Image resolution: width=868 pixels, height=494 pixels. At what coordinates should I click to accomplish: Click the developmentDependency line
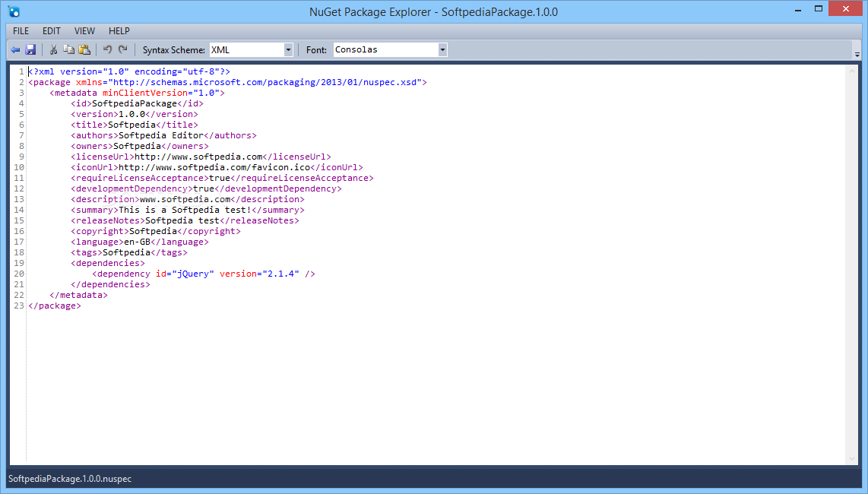coord(207,188)
